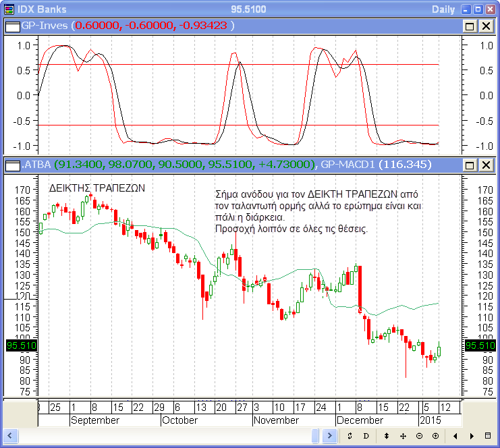This screenshot has height=448, width=500.
Task: Click the October month label on date axis
Action: [180, 420]
